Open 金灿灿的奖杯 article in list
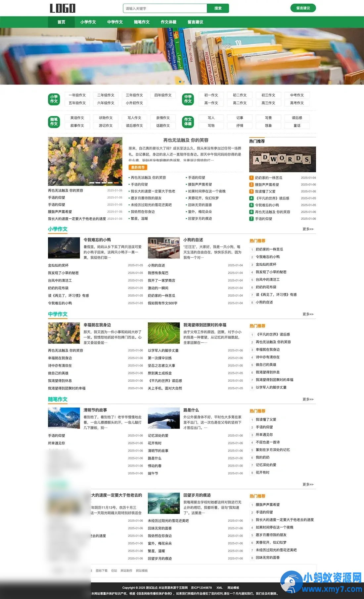 point(58,265)
